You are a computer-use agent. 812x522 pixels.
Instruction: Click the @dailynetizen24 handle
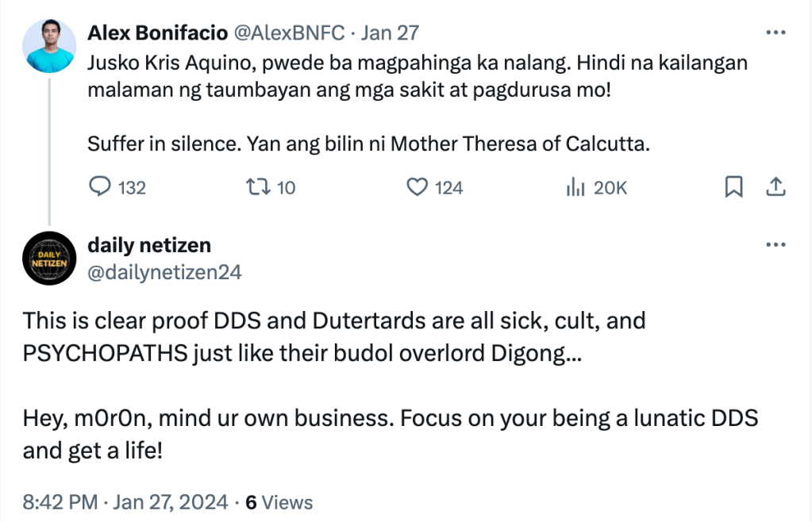coord(164,272)
